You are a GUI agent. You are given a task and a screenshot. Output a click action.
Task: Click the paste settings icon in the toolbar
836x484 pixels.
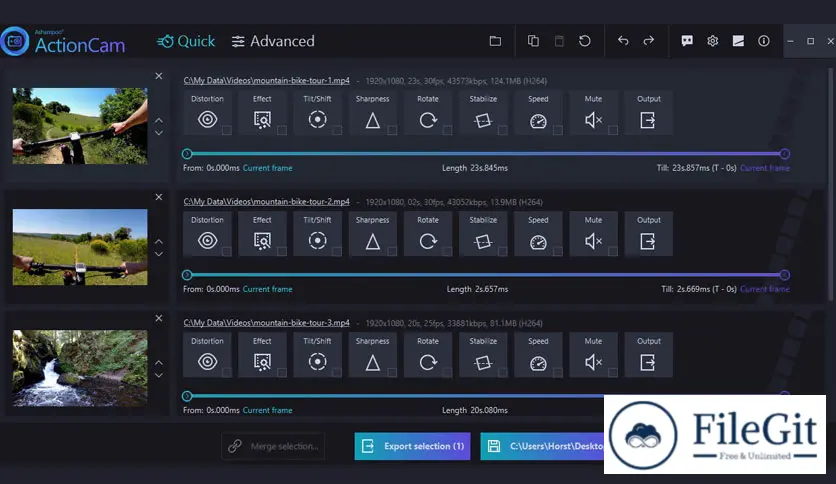point(559,41)
